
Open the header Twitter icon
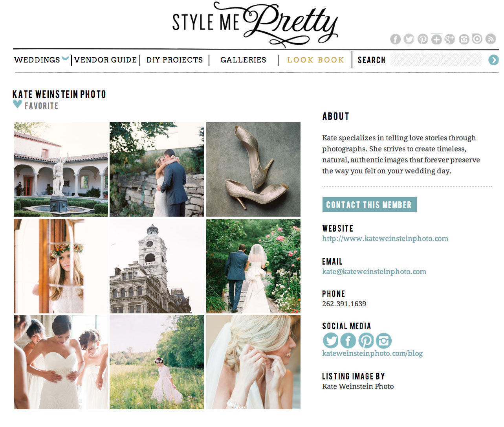click(409, 39)
